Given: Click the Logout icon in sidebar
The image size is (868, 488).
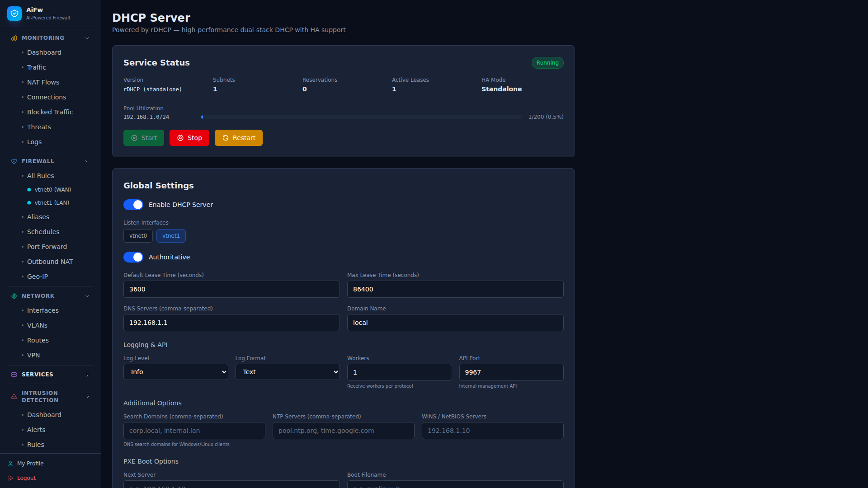Looking at the screenshot, I should (x=10, y=478).
